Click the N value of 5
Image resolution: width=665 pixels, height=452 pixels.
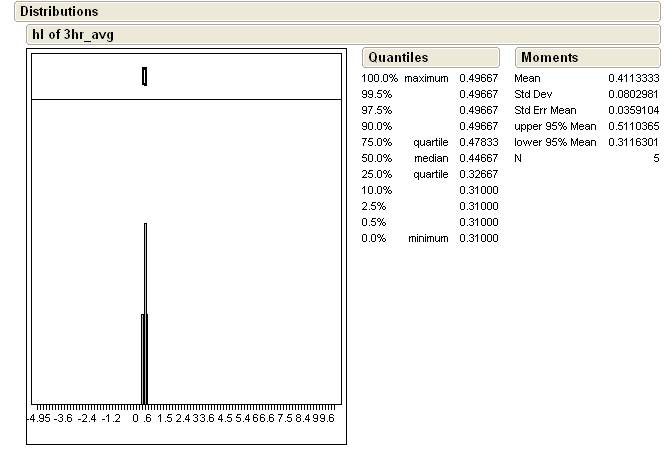click(x=656, y=158)
